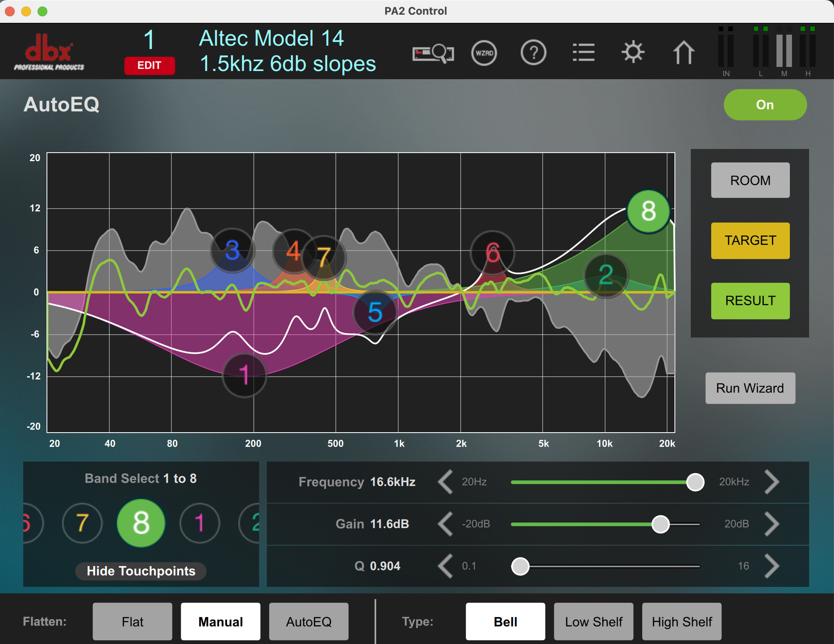Click the AutoEQ page title
Image resolution: width=834 pixels, height=644 pixels.
[x=62, y=104]
